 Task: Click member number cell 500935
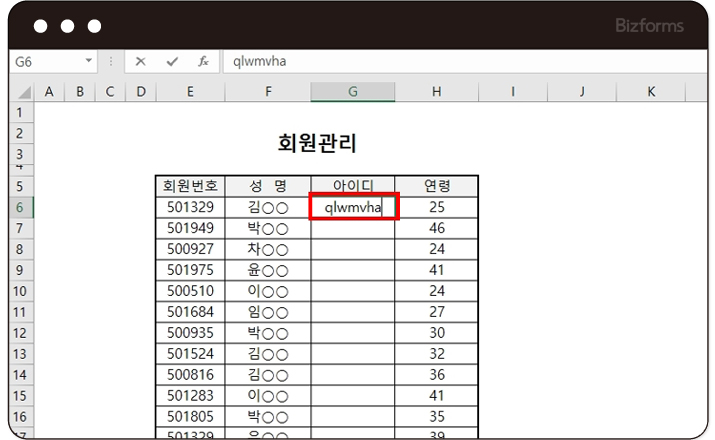pyautogui.click(x=190, y=333)
